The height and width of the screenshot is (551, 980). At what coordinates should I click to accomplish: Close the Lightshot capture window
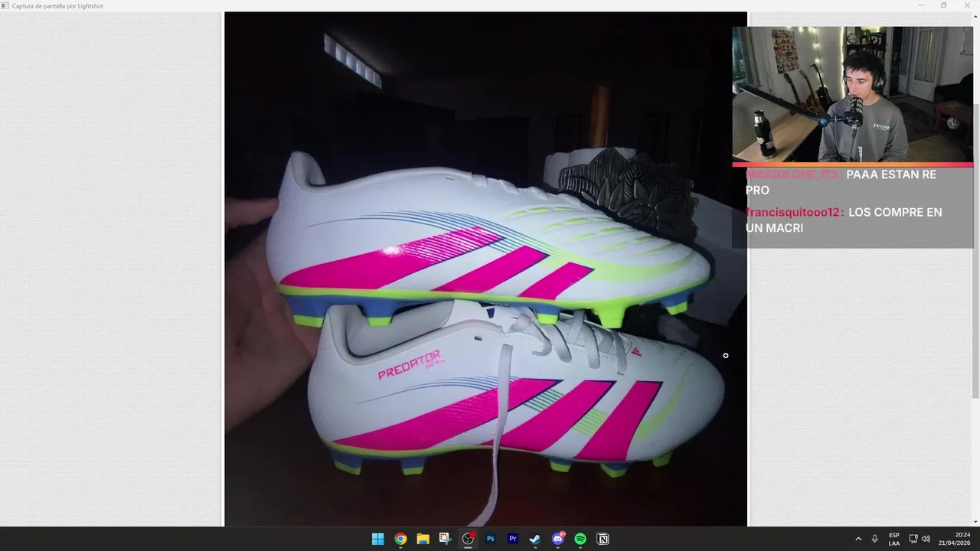click(x=967, y=5)
